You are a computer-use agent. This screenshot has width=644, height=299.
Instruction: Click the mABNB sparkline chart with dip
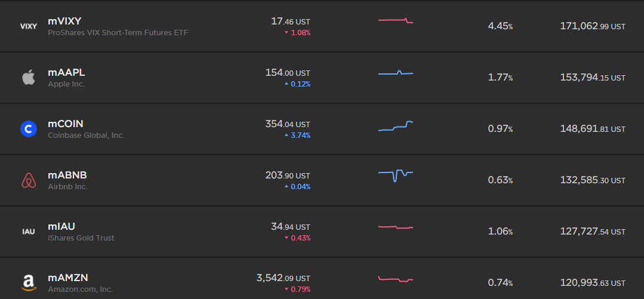coord(396,176)
